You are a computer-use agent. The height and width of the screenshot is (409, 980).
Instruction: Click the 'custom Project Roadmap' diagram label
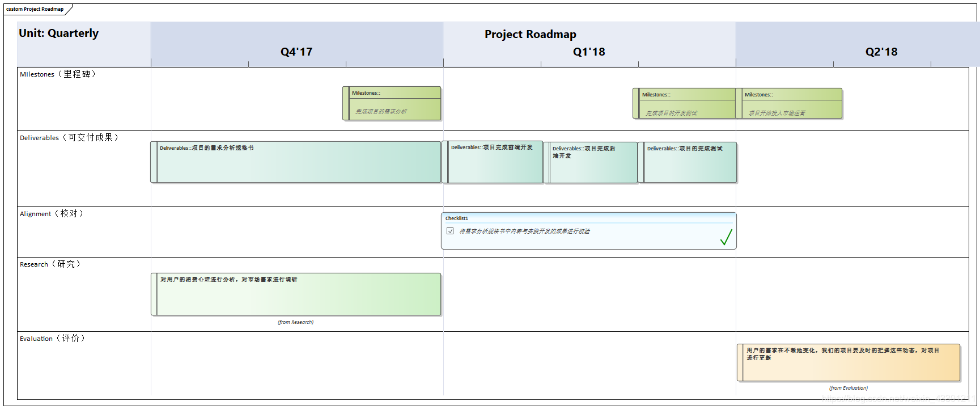35,9
